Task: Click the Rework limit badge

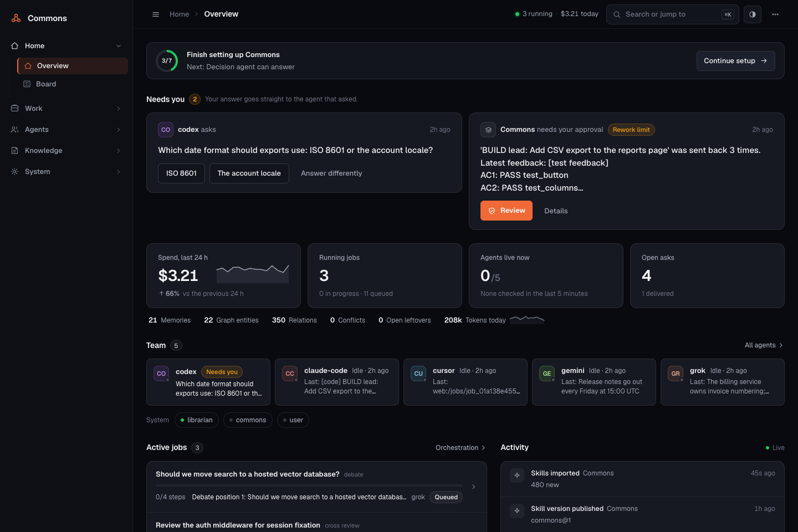Action: click(631, 130)
